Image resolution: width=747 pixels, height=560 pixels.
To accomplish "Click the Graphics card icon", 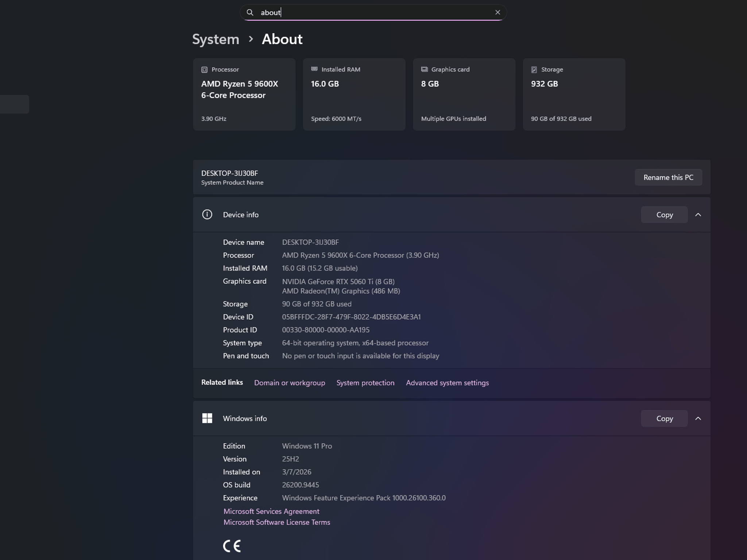I will click(x=424, y=69).
